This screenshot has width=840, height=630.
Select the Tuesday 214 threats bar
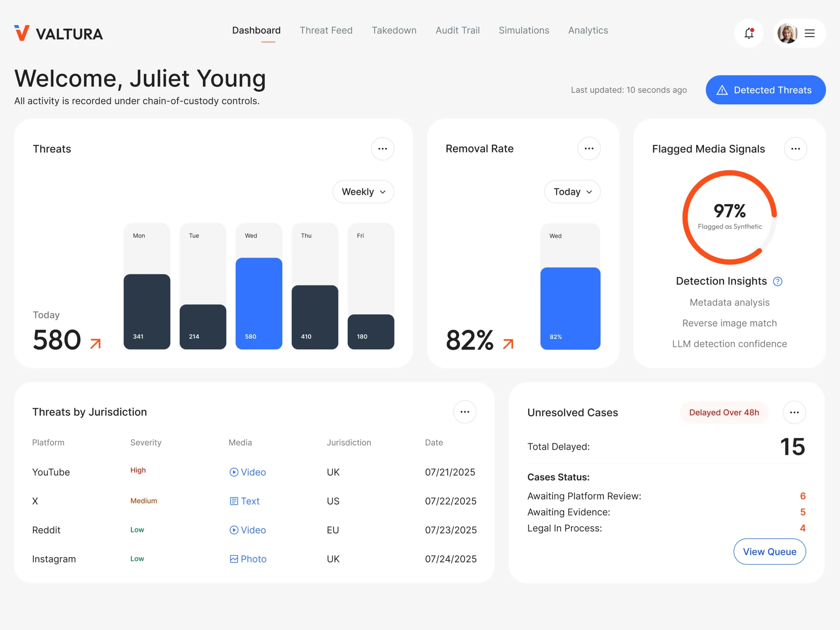pyautogui.click(x=203, y=327)
